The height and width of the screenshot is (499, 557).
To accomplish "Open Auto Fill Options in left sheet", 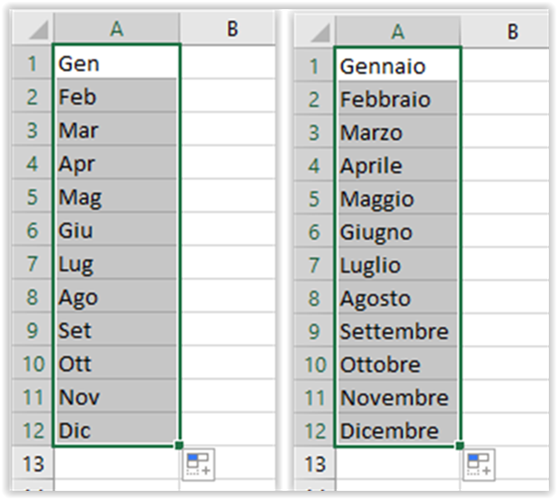I will coord(199,464).
